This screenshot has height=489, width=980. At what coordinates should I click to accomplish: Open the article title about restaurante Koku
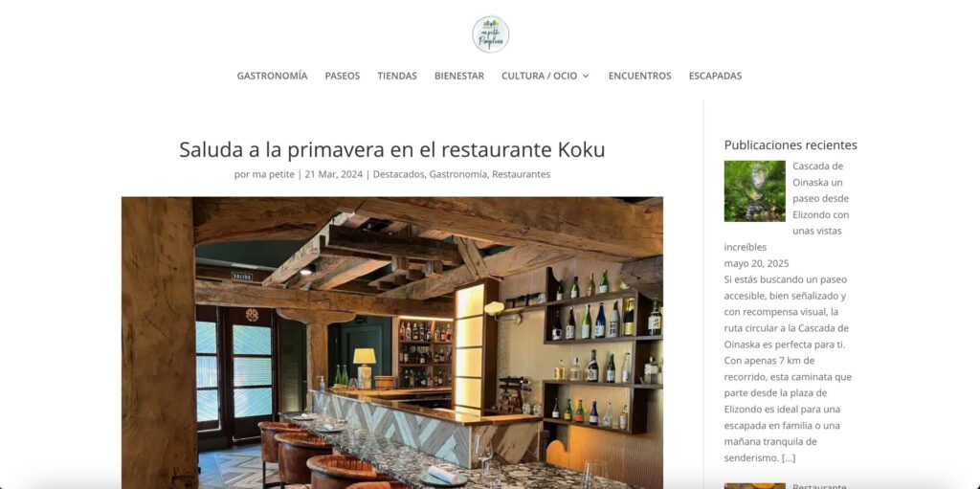[x=391, y=150]
